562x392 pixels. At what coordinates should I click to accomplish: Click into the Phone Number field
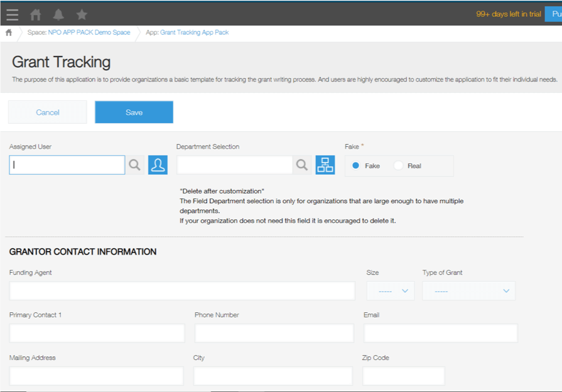pyautogui.click(x=274, y=333)
